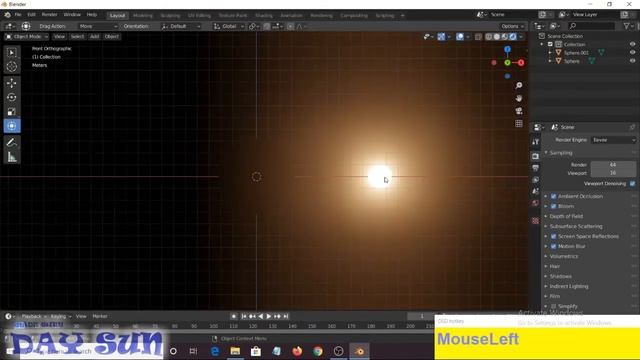Switch to the Shading workspace tab
Image resolution: width=640 pixels, height=360 pixels.
(x=264, y=16)
